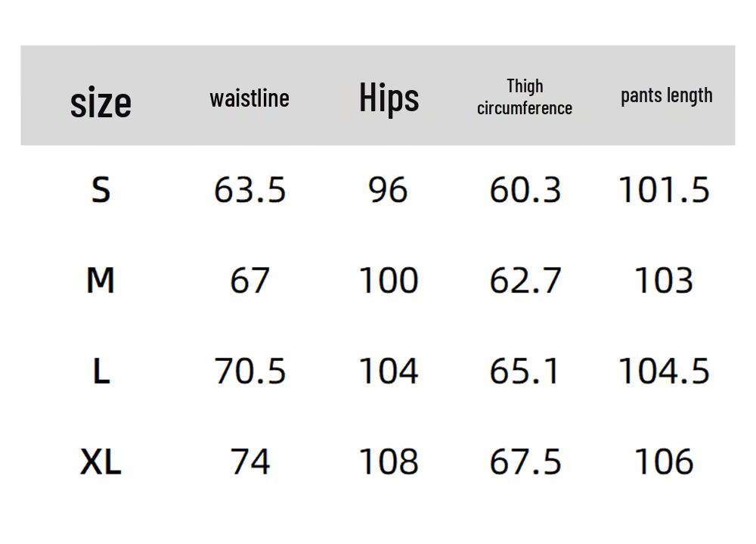Select waistline value 67
Image resolution: width=756 pixels, height=544 pixels.
[249, 281]
